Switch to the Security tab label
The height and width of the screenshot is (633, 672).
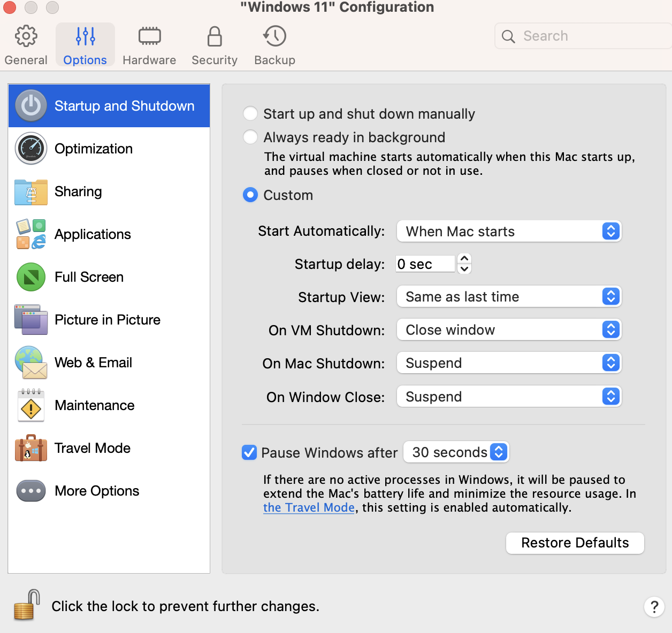click(215, 60)
